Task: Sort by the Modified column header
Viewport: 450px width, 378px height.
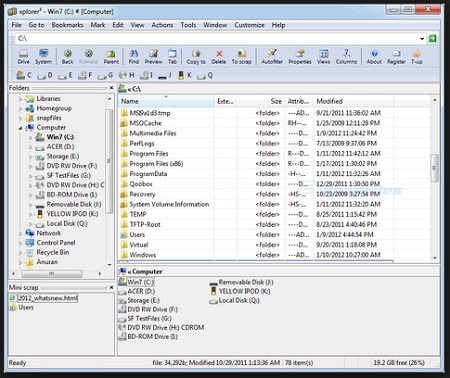Action: (353, 101)
